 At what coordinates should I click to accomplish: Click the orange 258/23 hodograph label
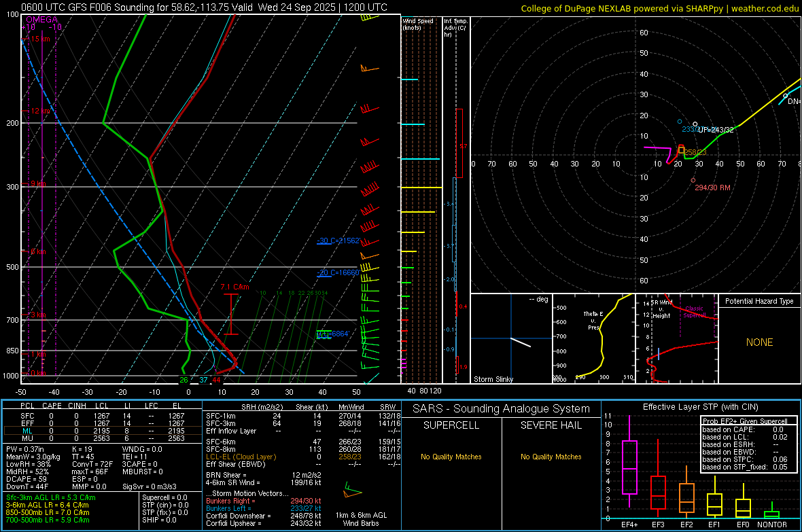pyautogui.click(x=695, y=152)
